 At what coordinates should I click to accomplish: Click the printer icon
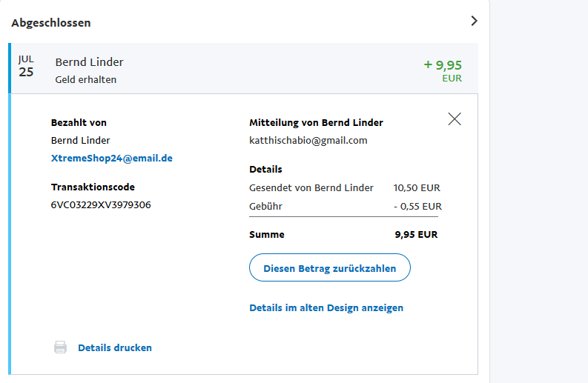60,347
